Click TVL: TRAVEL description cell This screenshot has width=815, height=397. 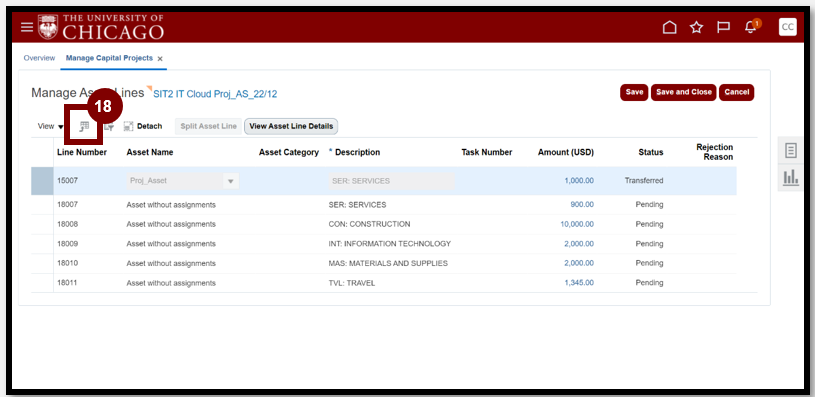352,283
